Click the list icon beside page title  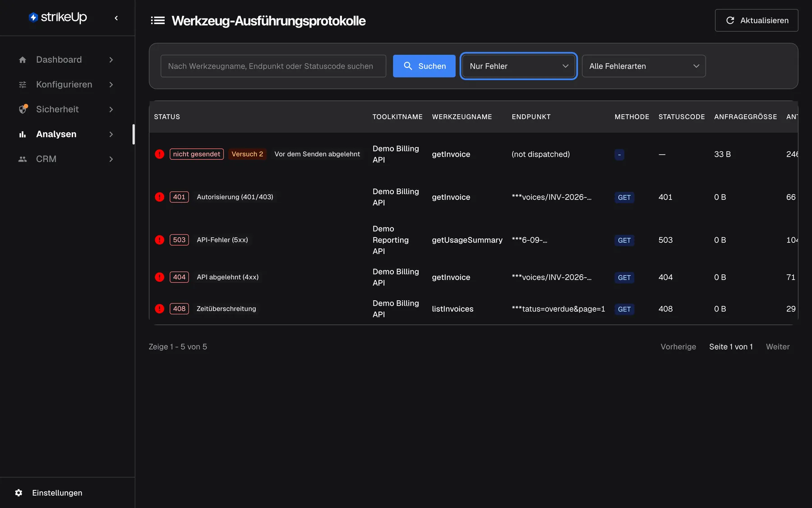point(157,20)
